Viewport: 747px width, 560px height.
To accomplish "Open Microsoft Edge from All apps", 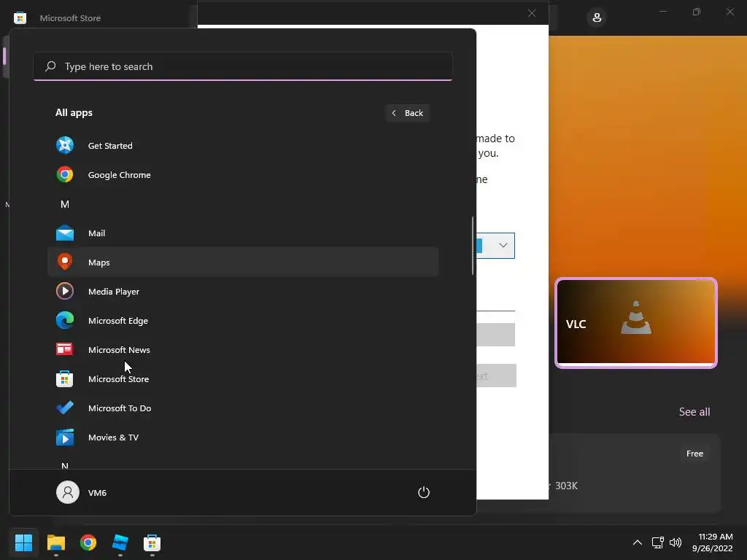I will (243, 321).
